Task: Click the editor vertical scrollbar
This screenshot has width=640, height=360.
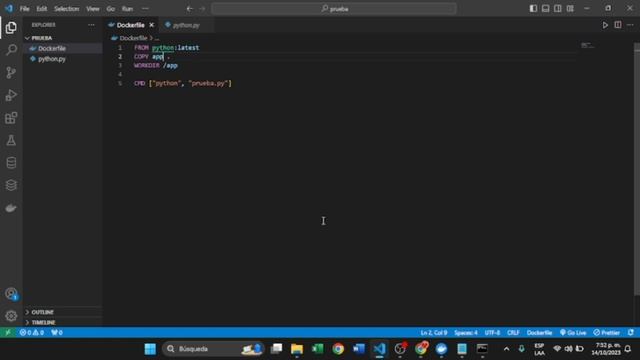Action: click(x=637, y=168)
